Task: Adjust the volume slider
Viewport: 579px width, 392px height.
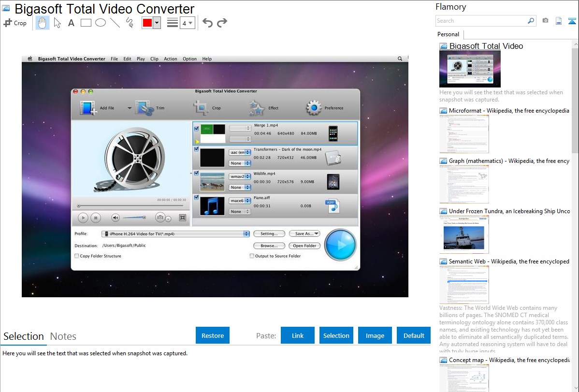Action: [x=134, y=217]
